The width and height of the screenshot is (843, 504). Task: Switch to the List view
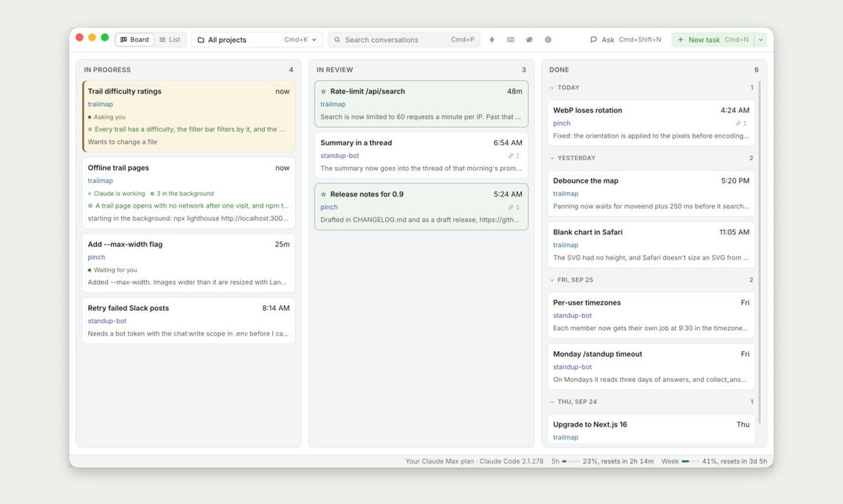click(169, 40)
